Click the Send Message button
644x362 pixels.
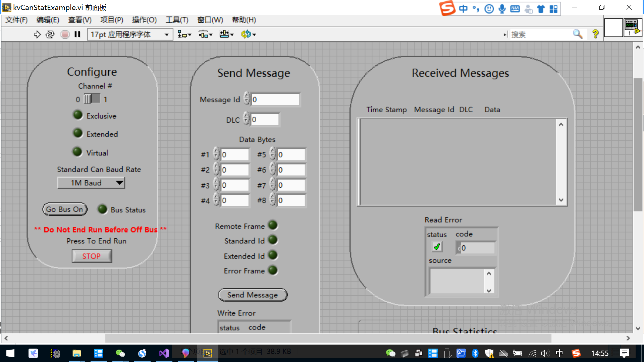253,295
